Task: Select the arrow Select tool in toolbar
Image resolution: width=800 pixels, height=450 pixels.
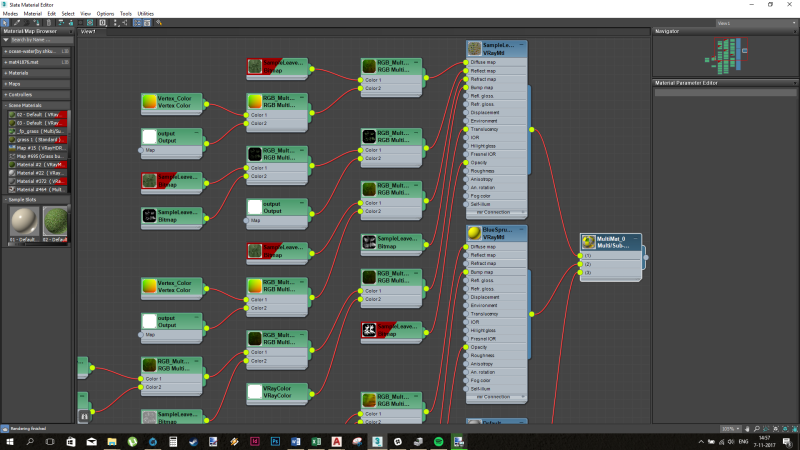Action: point(5,21)
